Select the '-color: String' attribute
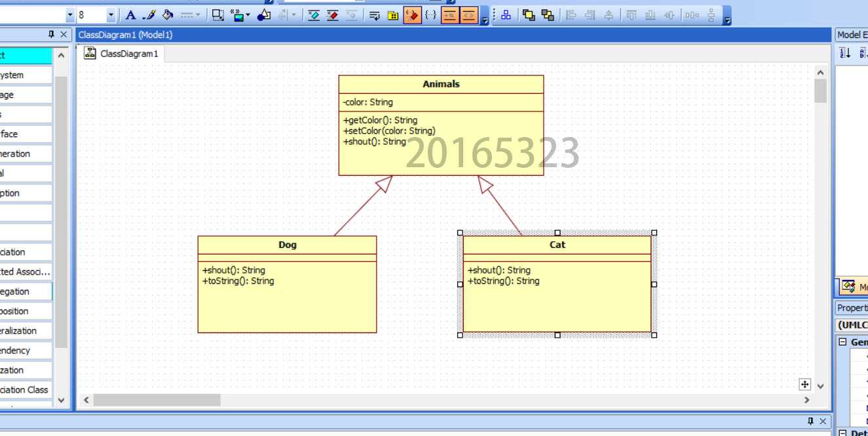 tap(368, 102)
